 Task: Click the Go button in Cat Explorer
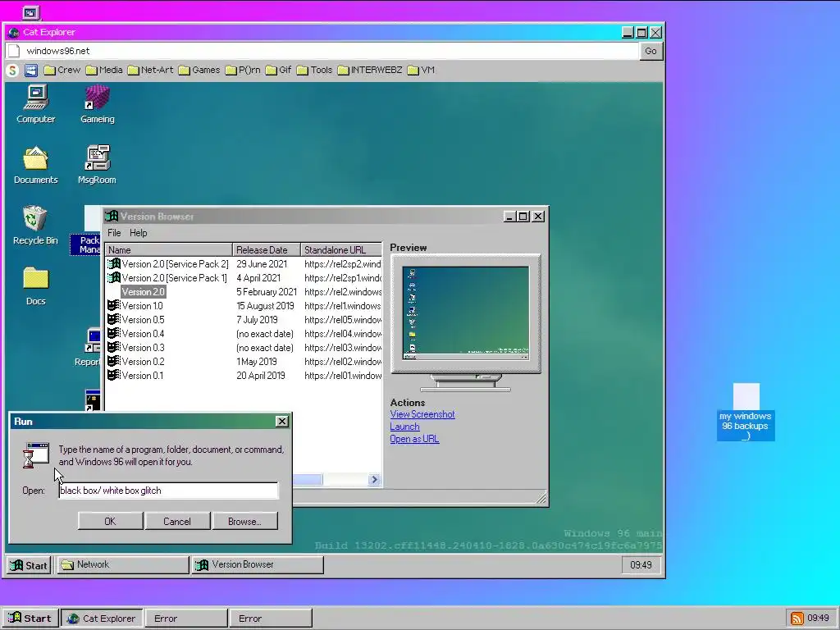[x=651, y=51]
